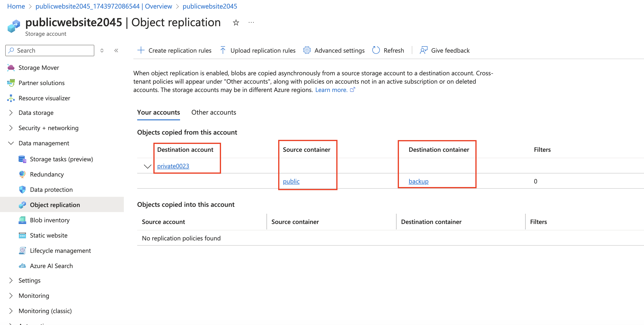The image size is (644, 325).
Task: Click the Data protection shield icon
Action: [x=22, y=190]
